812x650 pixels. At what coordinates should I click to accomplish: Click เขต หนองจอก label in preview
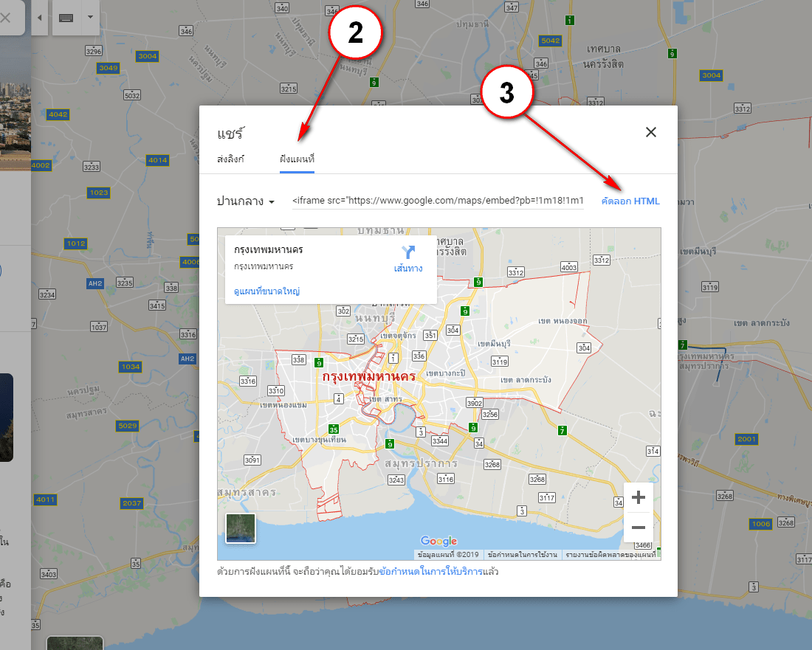point(562,321)
